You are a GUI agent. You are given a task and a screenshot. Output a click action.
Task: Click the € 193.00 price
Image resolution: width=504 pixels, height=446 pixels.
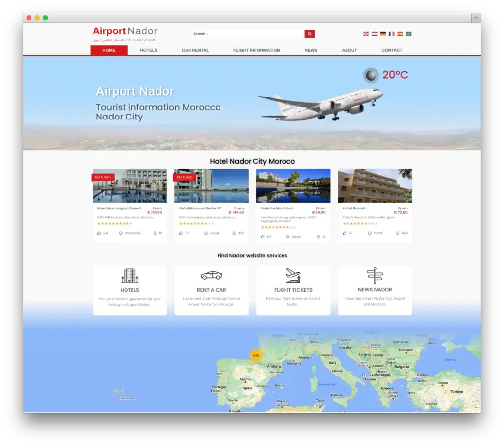155,212
